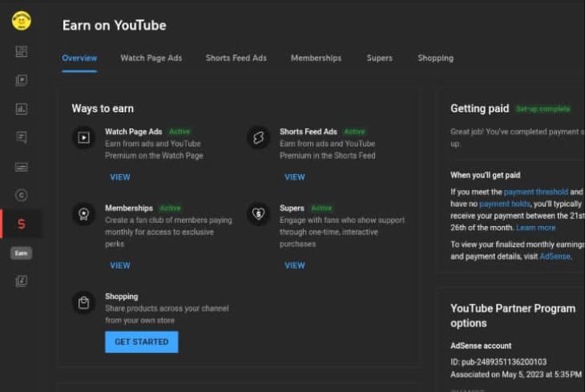The width and height of the screenshot is (585, 392).
Task: Click the Ways to earn heading
Action: [103, 109]
